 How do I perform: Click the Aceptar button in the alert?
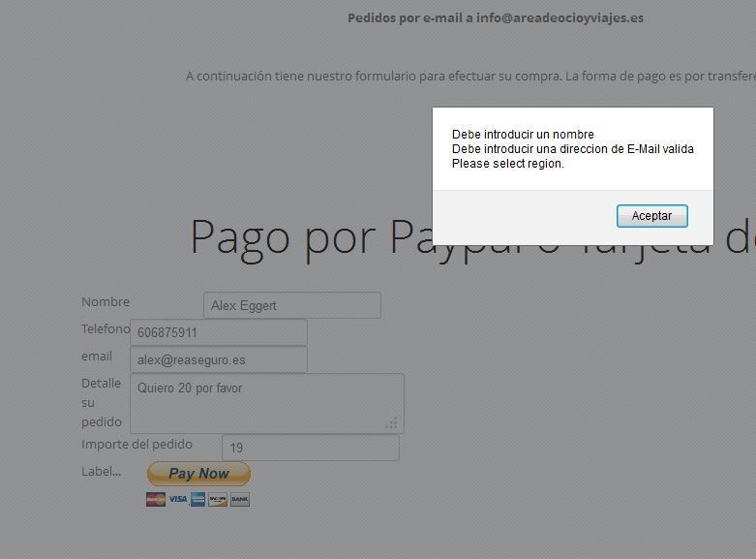point(651,216)
